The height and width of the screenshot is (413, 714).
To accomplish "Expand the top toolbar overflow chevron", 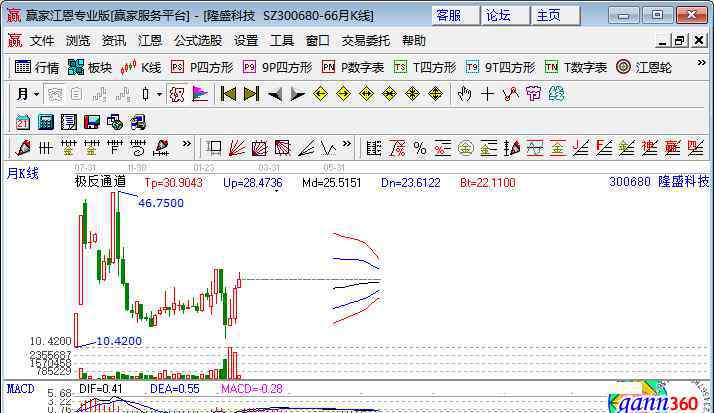I will (701, 63).
